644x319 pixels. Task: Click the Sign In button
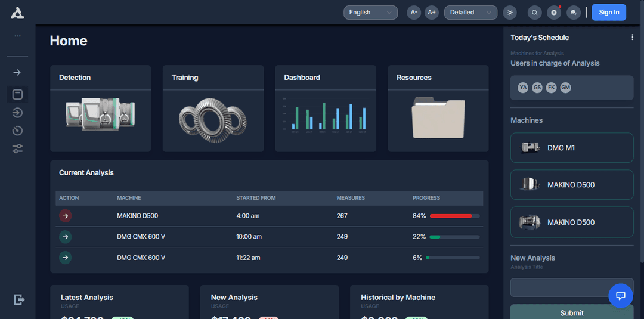(609, 13)
